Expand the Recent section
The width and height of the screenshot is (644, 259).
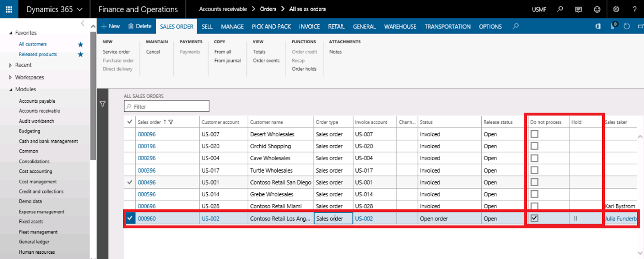[10, 65]
